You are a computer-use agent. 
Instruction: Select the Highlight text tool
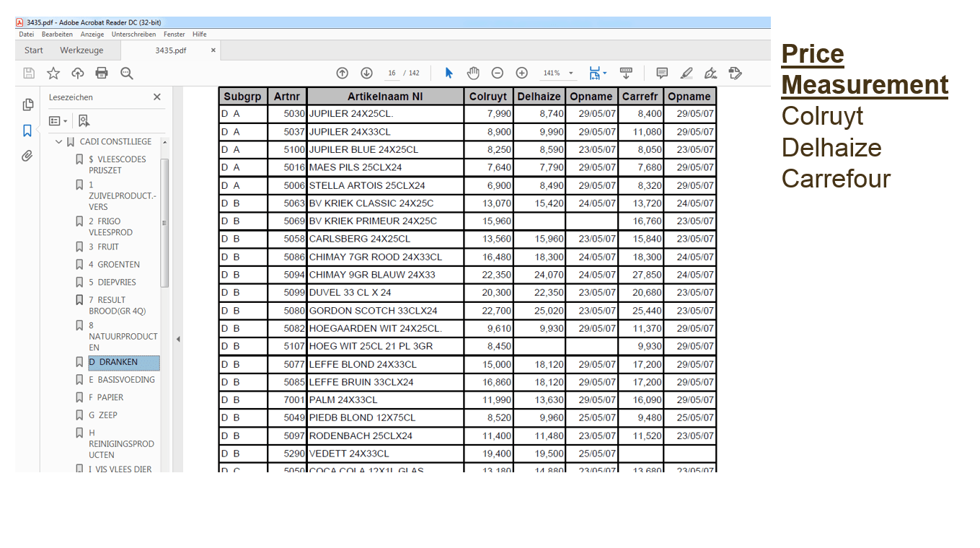687,72
